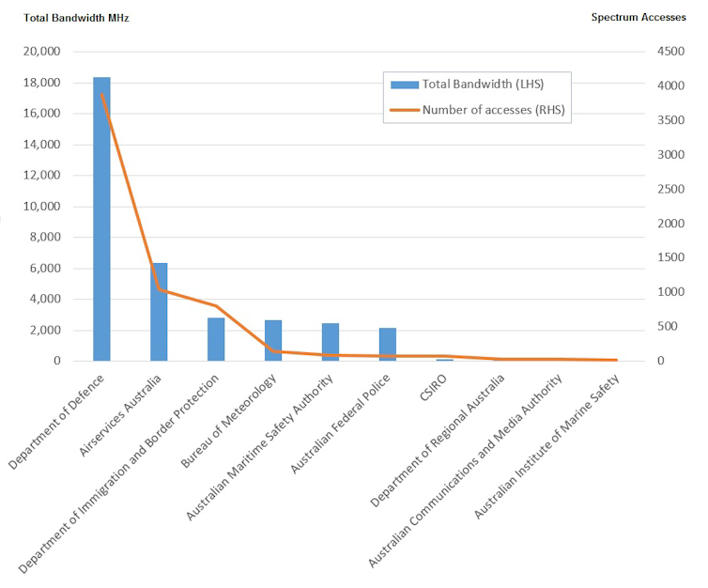Select the Australian Federal Police bar
This screenshot has height=588, width=708.
click(388, 344)
